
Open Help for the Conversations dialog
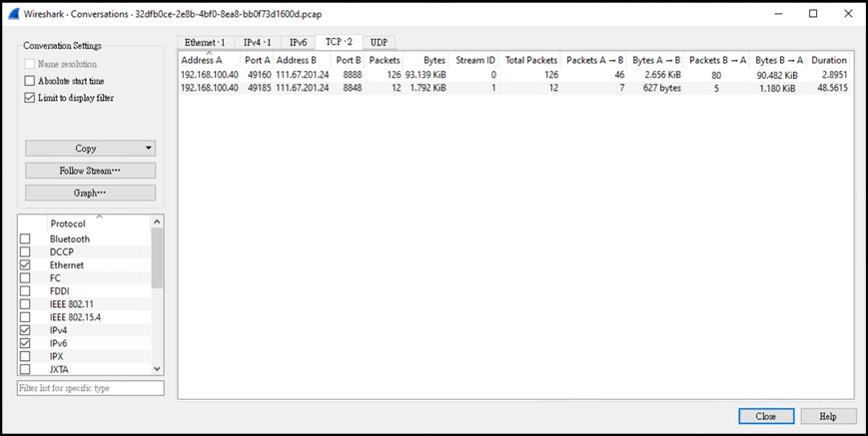[828, 417]
